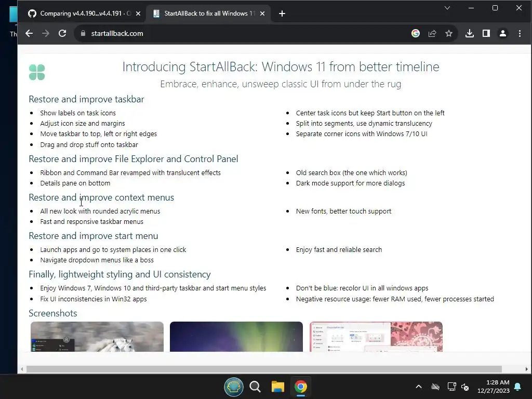Open the Chrome three-dot menu
532x399 pixels.
(520, 33)
